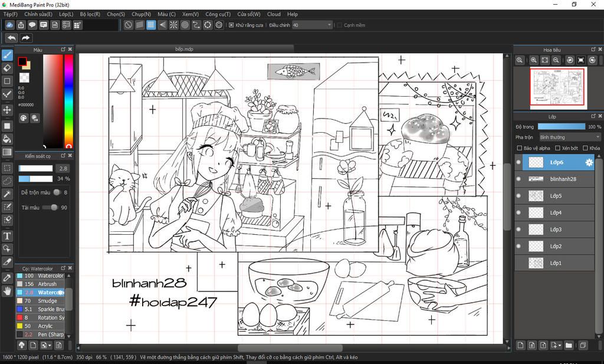Viewport: 604px width, 364px height.
Task: Adjust the brush opacity slider showing 34 %
Action: pyautogui.click(x=35, y=179)
